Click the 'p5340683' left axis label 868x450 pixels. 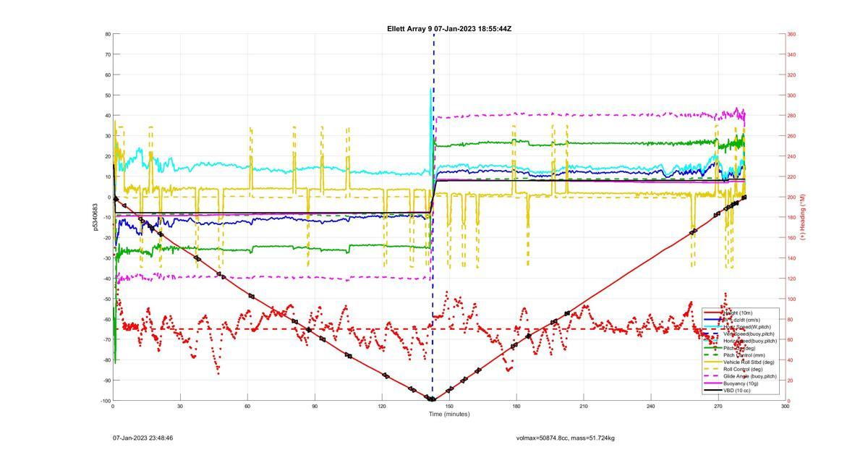(x=95, y=217)
